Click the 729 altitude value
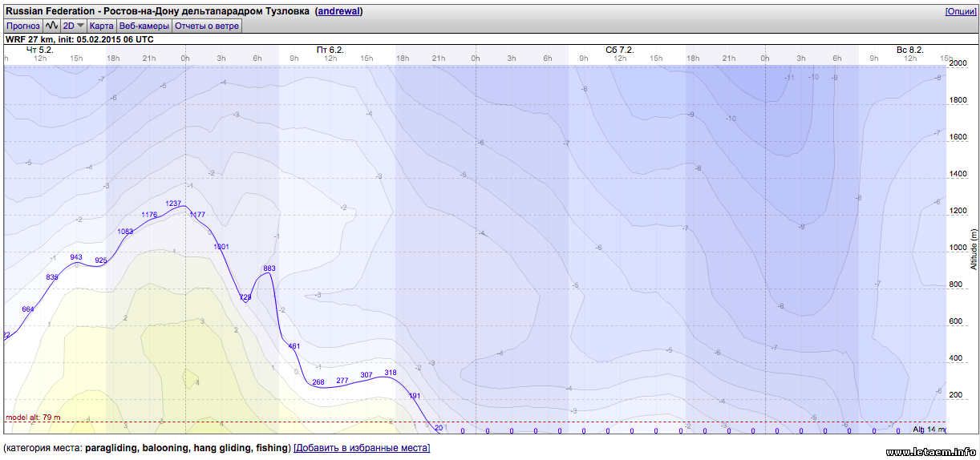This screenshot has height=460, width=980. click(245, 297)
